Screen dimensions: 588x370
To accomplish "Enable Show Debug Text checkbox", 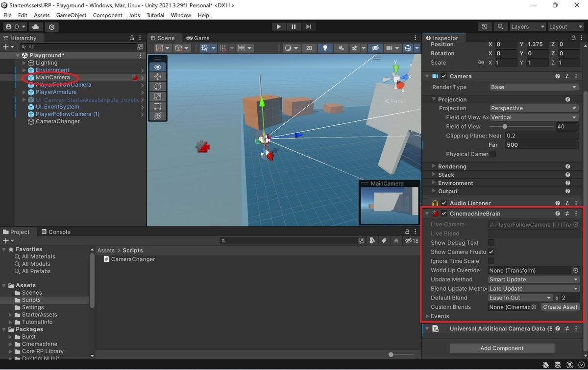I will (491, 243).
